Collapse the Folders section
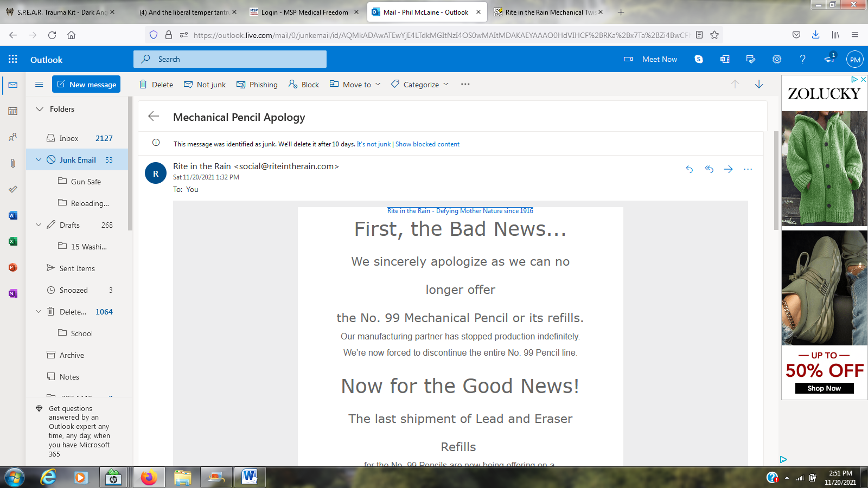This screenshot has width=868, height=488. pyautogui.click(x=40, y=109)
